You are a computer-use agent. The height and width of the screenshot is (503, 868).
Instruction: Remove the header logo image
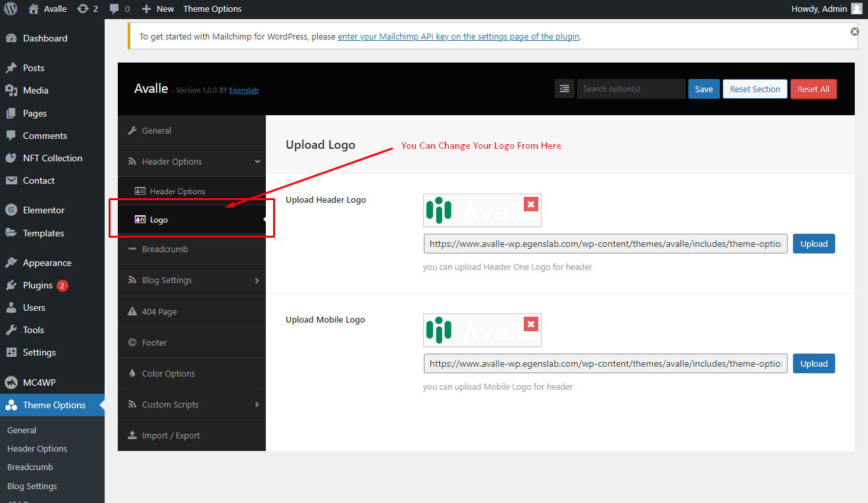click(x=531, y=204)
